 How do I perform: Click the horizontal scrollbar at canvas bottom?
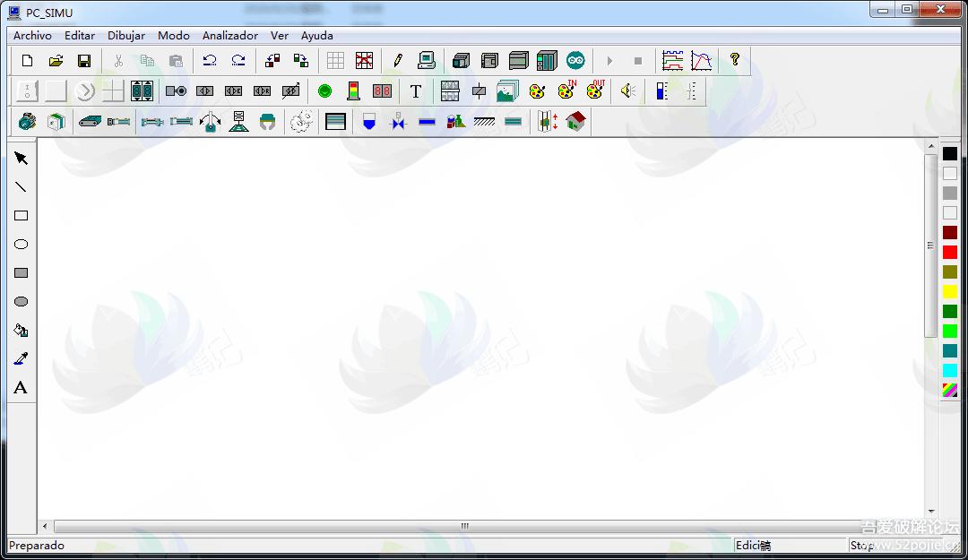click(464, 527)
